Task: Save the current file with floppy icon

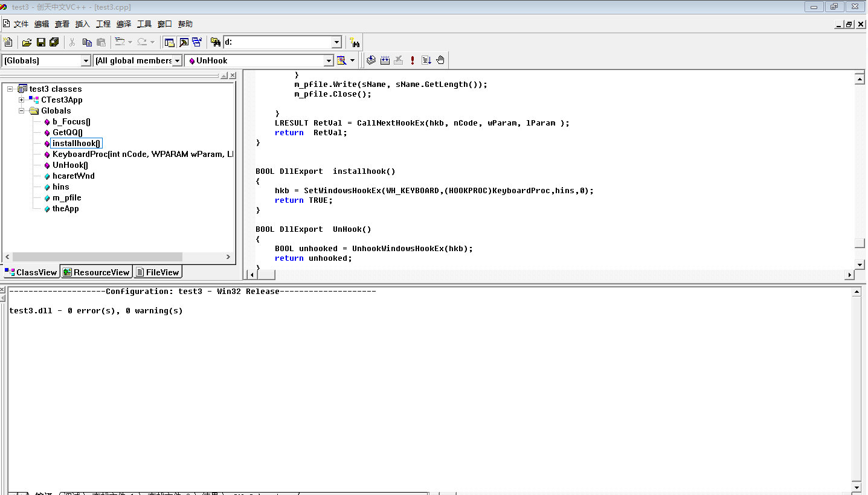Action: click(x=40, y=42)
